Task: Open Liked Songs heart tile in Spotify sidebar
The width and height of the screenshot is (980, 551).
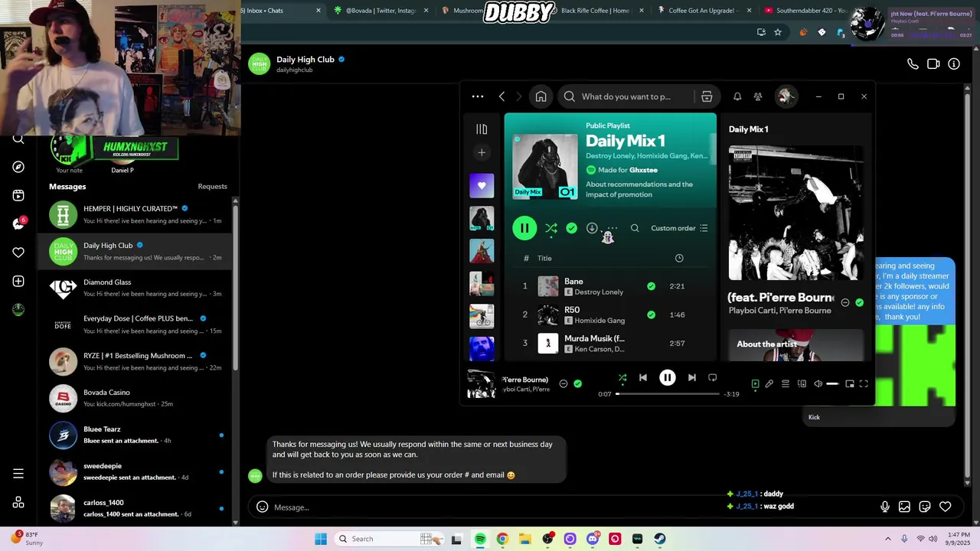Action: 482,185
